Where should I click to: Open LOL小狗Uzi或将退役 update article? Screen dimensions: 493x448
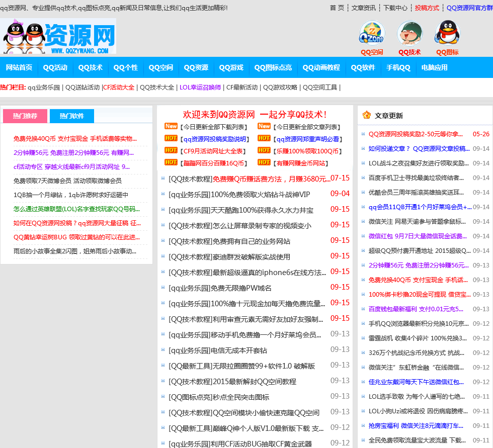tap(418, 411)
